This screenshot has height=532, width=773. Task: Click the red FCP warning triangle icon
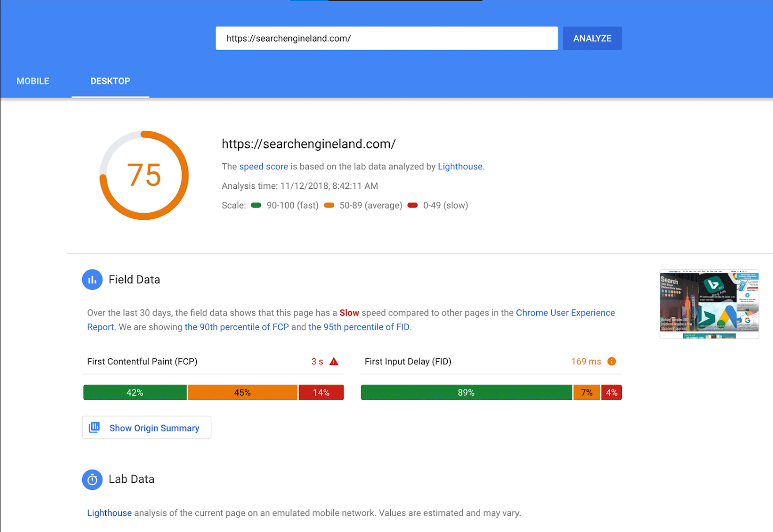tap(334, 362)
